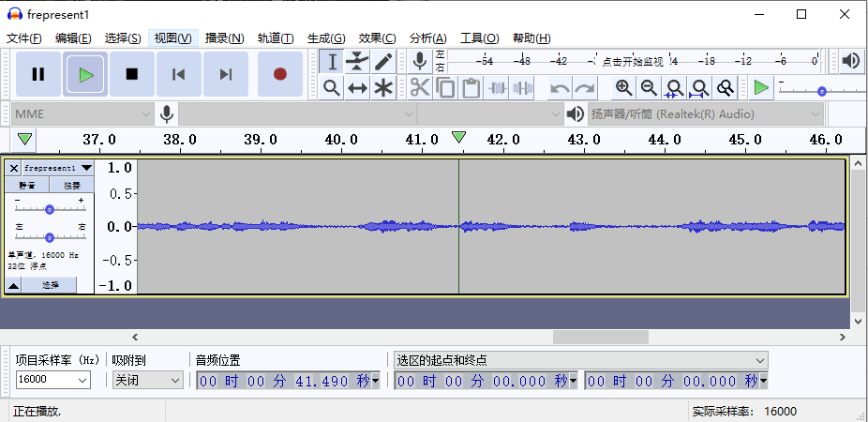Skip to the start of track

click(x=178, y=74)
